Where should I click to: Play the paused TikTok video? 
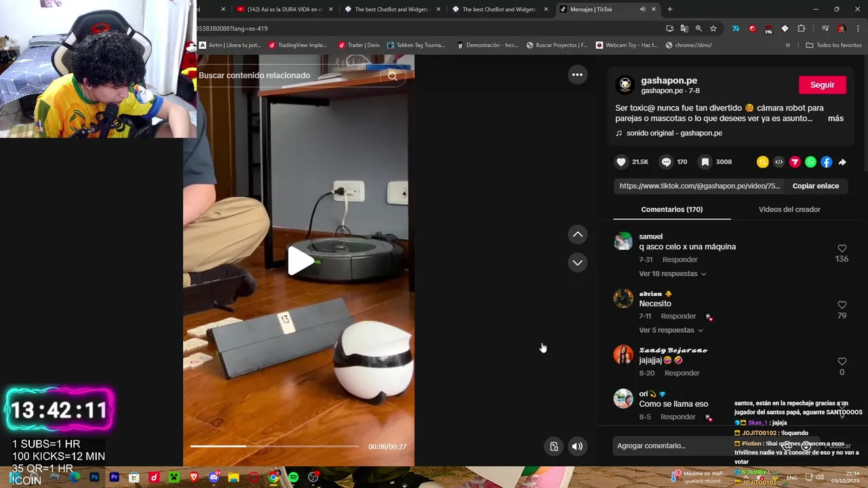(300, 261)
